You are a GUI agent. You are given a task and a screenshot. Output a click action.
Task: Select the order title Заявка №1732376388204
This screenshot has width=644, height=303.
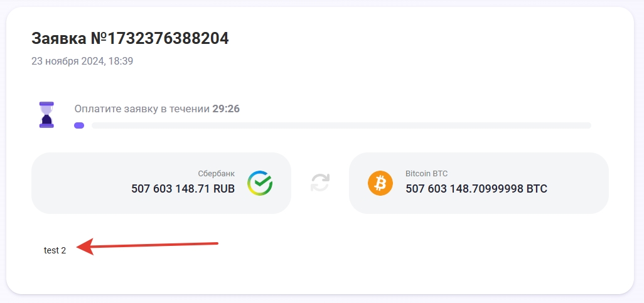tap(130, 39)
